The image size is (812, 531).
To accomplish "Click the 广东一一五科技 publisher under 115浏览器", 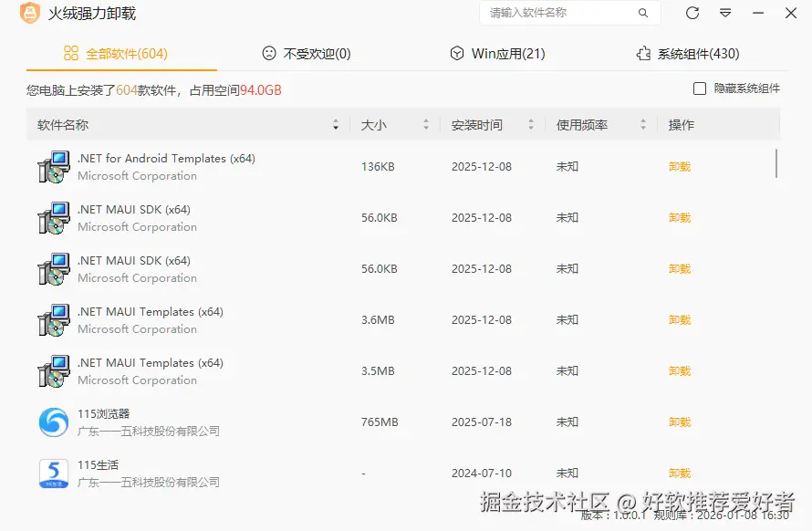I will click(149, 431).
